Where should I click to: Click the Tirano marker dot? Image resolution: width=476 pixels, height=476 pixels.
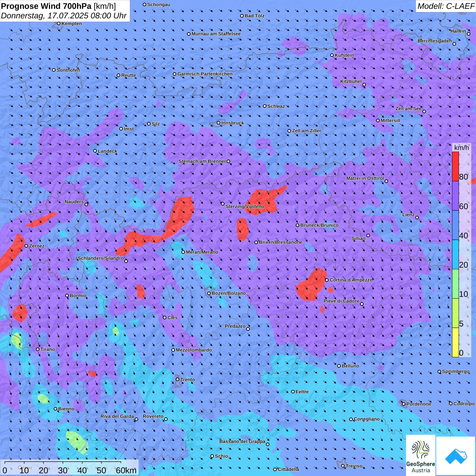[38, 349]
